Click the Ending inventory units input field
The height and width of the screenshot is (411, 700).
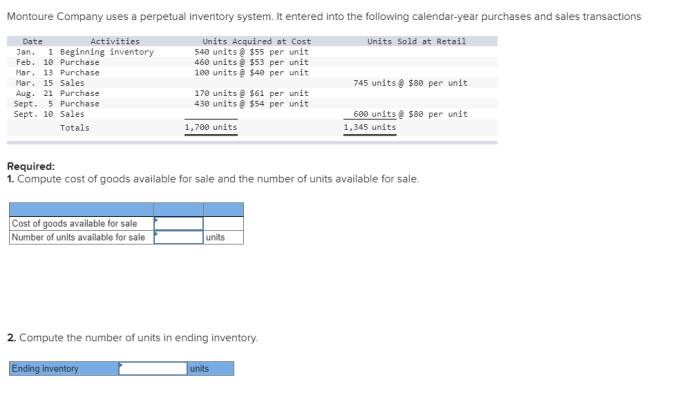[x=153, y=369]
